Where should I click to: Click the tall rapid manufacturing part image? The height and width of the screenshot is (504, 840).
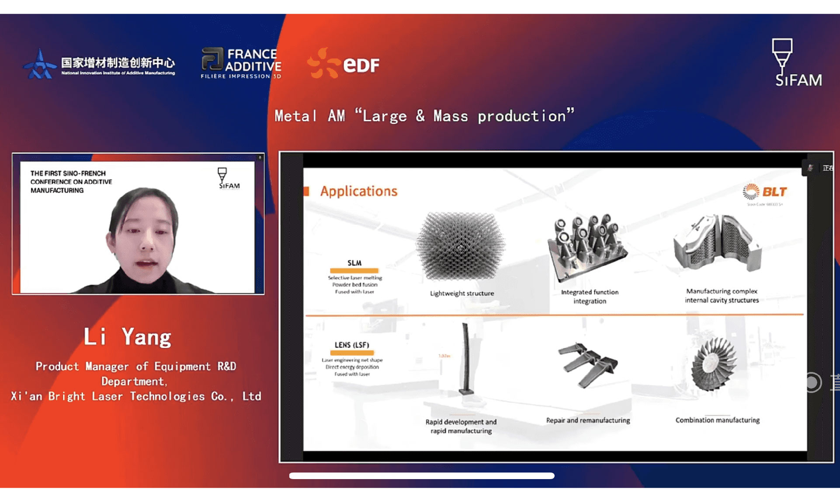pos(466,359)
